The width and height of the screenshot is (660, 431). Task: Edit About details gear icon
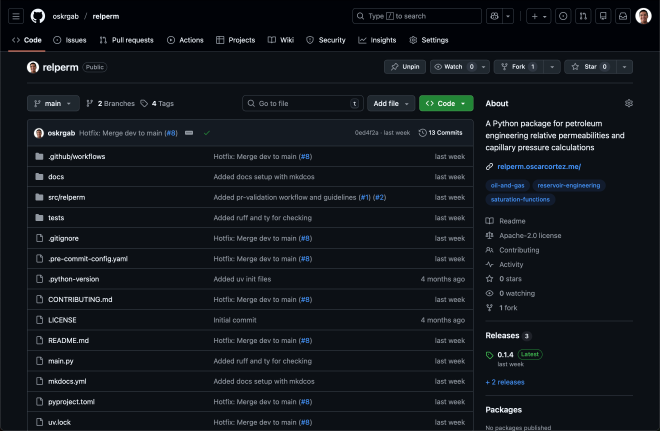(x=628, y=103)
